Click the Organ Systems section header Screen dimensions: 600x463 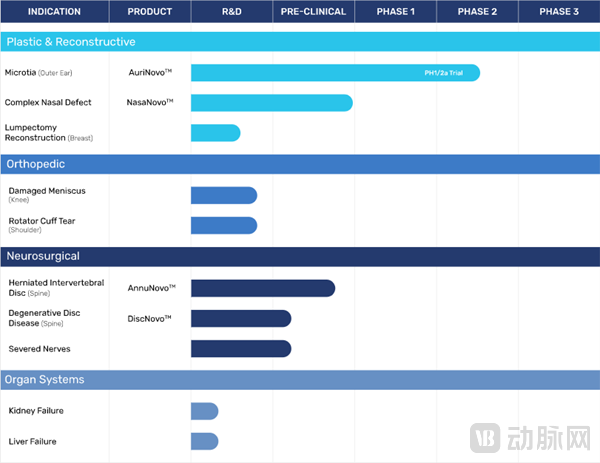point(45,380)
